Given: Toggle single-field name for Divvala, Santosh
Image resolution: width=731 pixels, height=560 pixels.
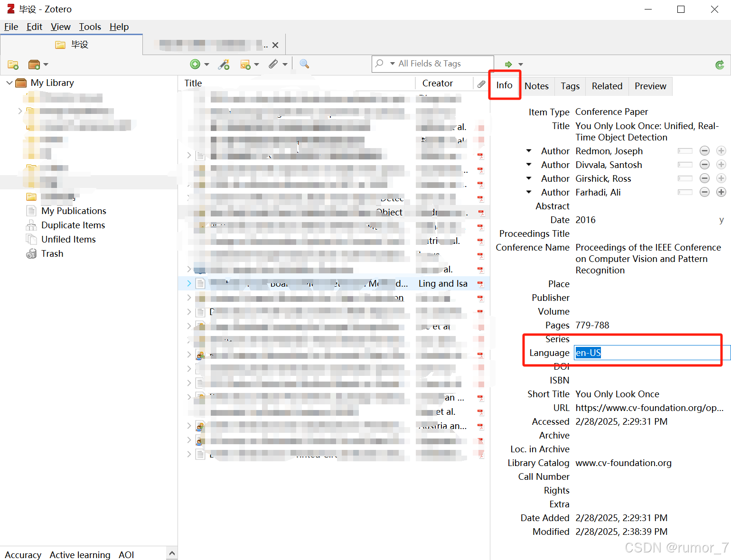Looking at the screenshot, I should (x=685, y=165).
